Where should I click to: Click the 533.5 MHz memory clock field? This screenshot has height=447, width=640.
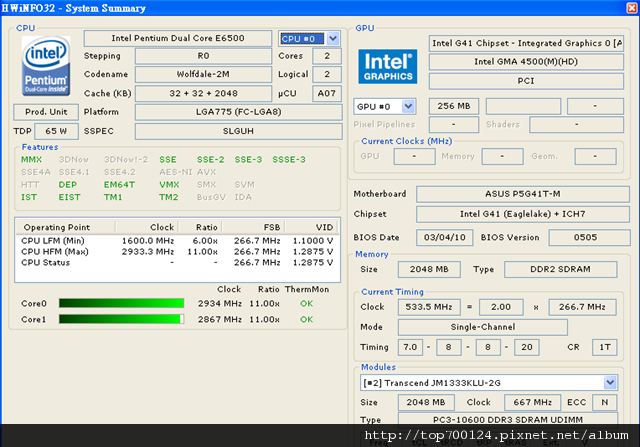[x=429, y=307]
